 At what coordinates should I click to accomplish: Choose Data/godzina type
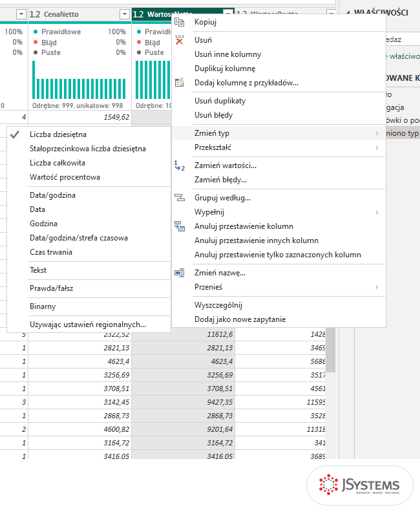(x=89, y=195)
